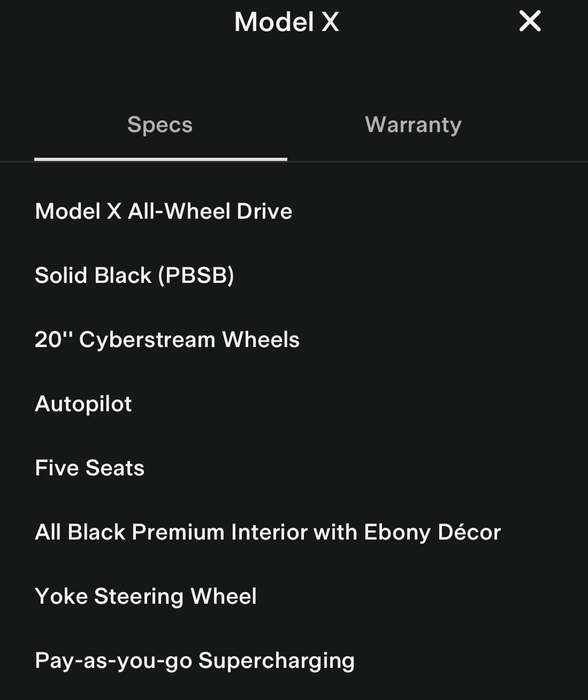Select the Specs tab
The image size is (588, 700).
(160, 125)
